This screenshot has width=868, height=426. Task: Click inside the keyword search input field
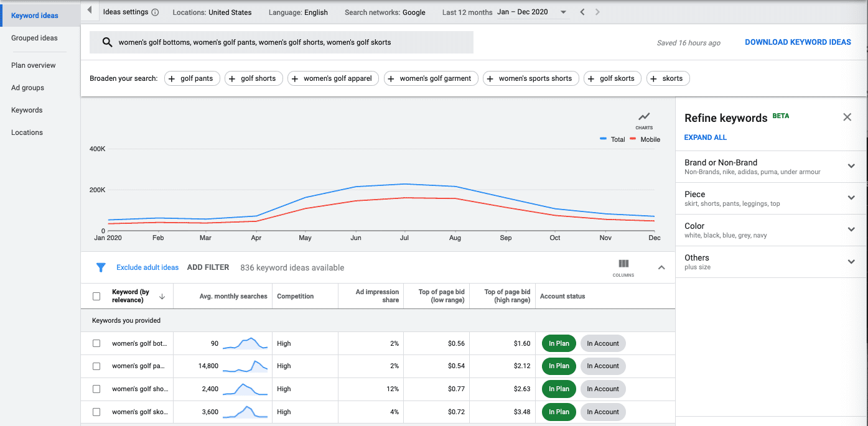point(280,42)
